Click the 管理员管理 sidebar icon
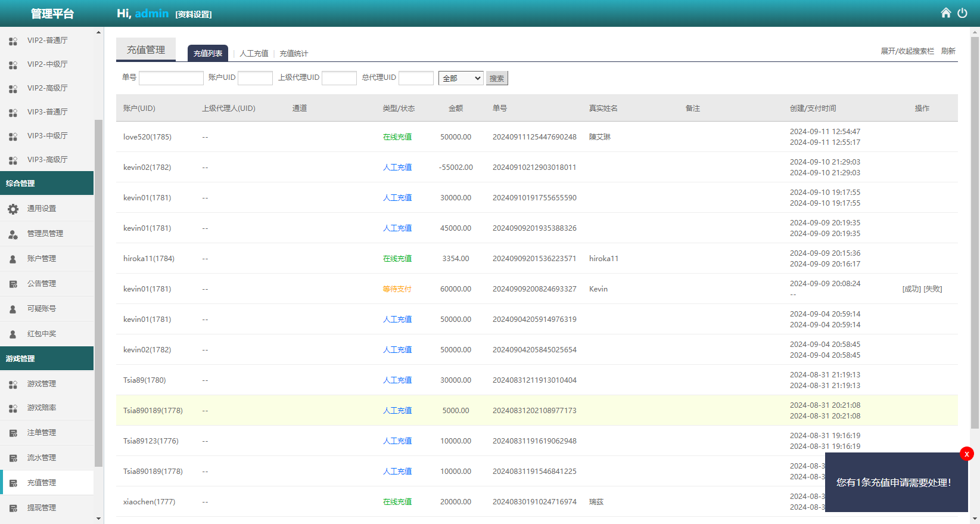The height and width of the screenshot is (524, 980). coord(13,234)
